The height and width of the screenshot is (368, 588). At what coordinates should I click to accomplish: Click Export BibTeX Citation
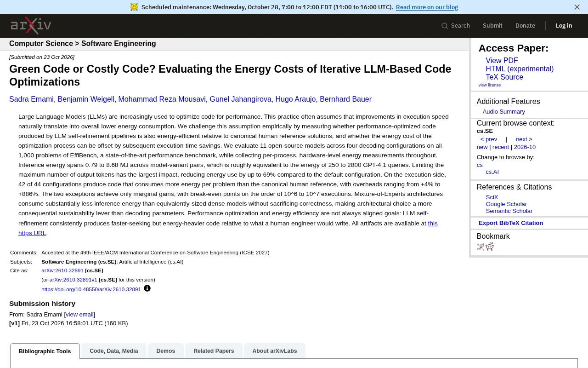[511, 223]
